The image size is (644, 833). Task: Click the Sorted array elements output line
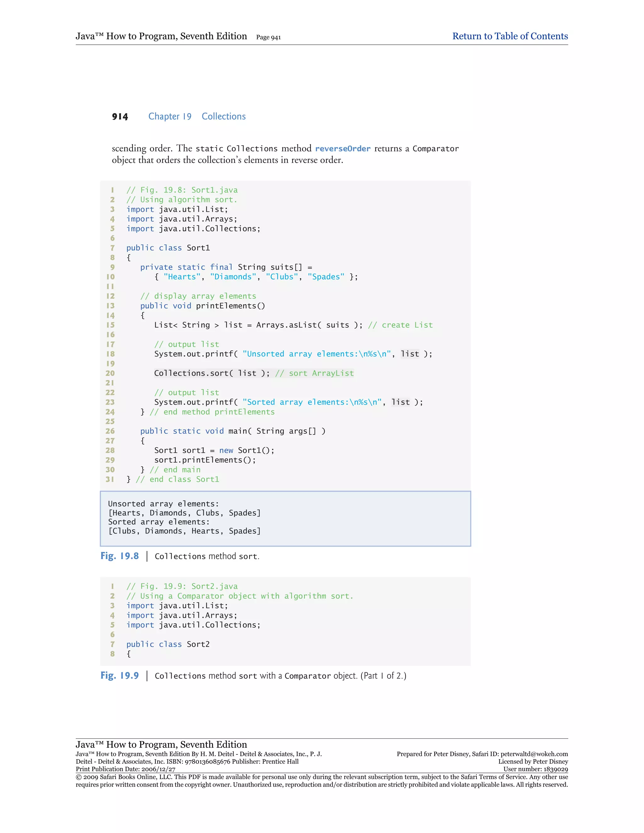point(159,522)
